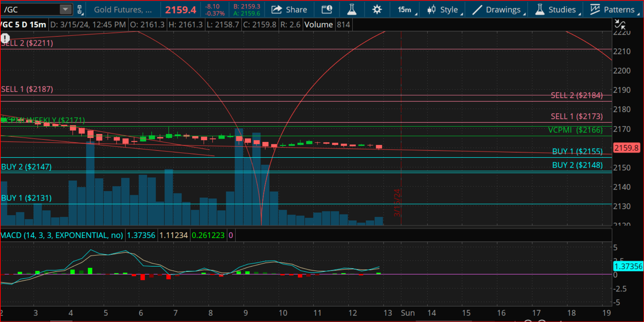Click the MACD avg value 1.11234
The width and height of the screenshot is (644, 322).
pos(174,235)
